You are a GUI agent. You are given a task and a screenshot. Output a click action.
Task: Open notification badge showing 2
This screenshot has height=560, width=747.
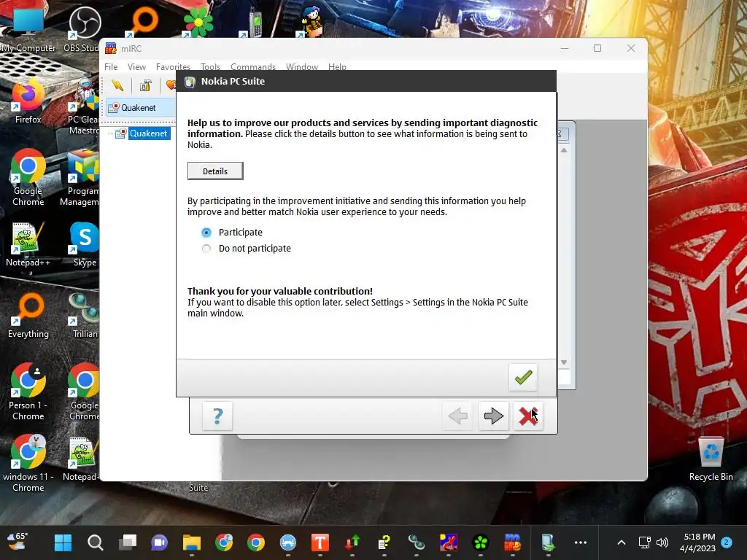tap(727, 542)
